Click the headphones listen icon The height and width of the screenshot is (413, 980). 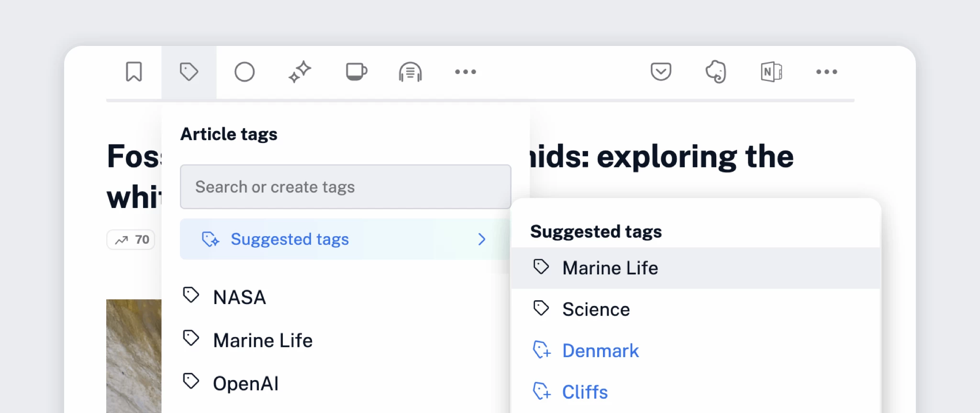411,72
